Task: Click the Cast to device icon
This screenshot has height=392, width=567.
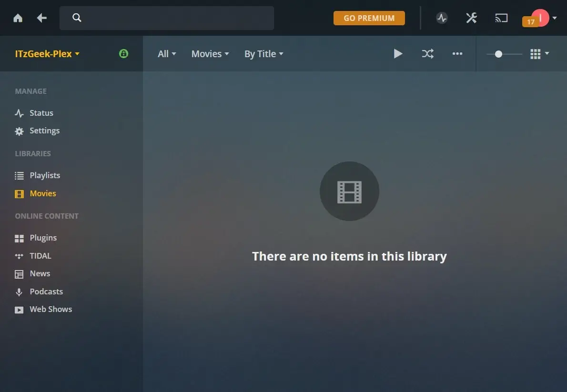Action: [501, 18]
